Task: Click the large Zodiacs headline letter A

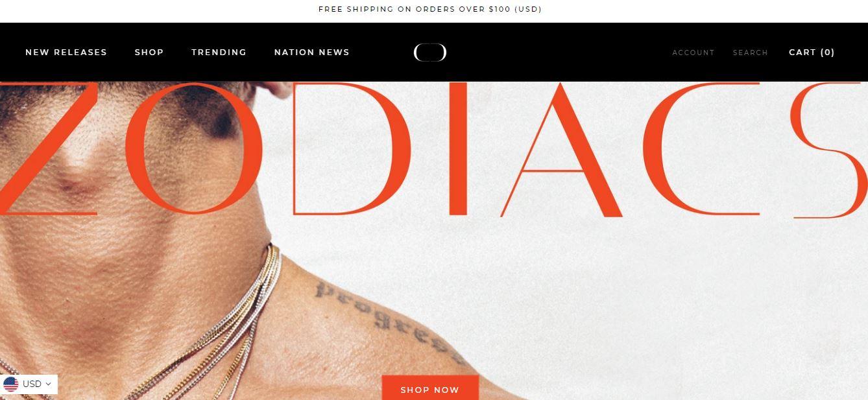Action: click(x=562, y=149)
